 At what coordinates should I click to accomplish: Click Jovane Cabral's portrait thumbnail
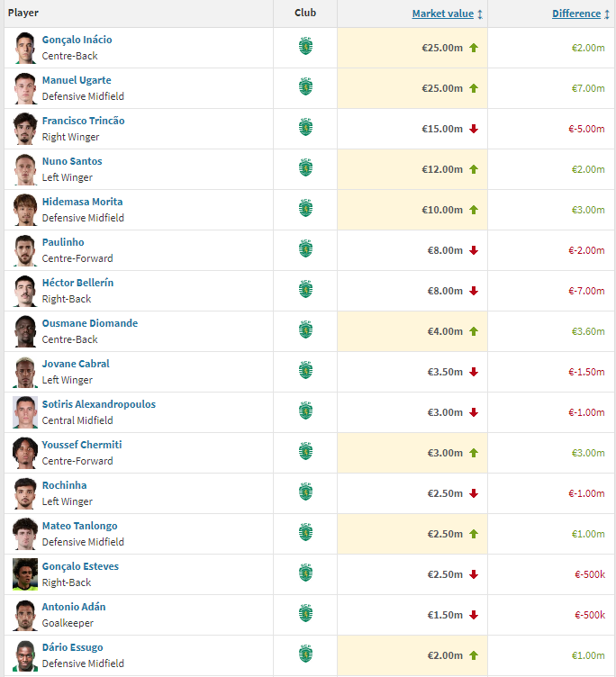pyautogui.click(x=25, y=372)
